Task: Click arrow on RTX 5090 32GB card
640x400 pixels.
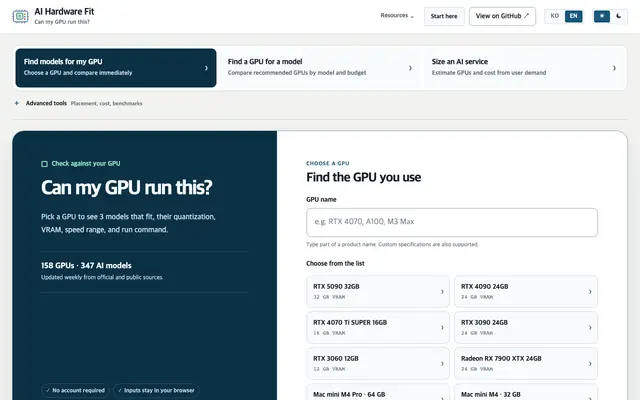Action: tap(442, 292)
